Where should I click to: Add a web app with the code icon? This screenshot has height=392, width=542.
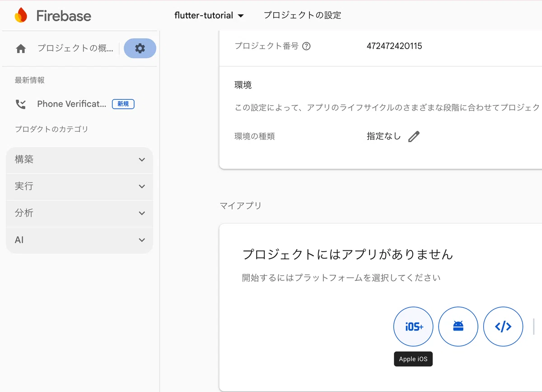503,327
